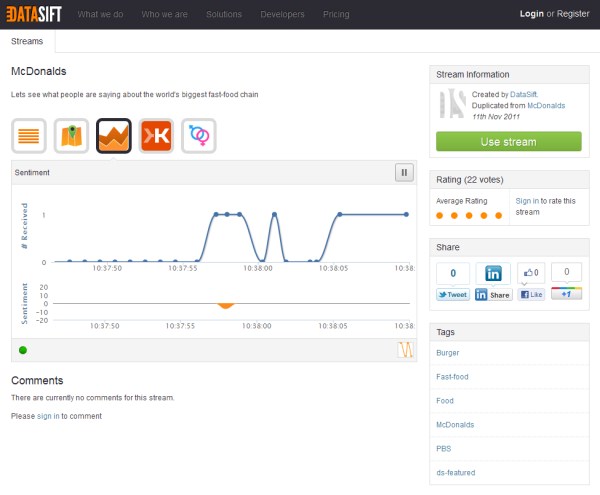Click the LinkedIn logo above Share
The height and width of the screenshot is (495, 600).
493,273
